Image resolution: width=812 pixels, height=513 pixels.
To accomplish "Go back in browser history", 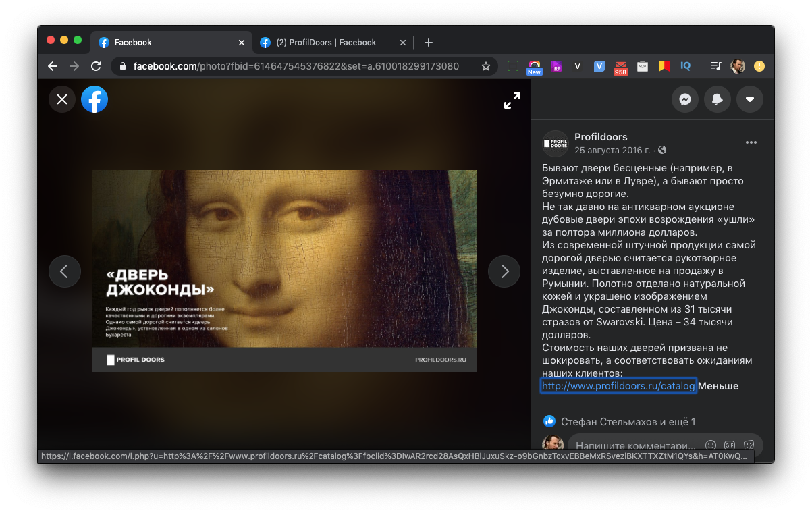I will 53,66.
